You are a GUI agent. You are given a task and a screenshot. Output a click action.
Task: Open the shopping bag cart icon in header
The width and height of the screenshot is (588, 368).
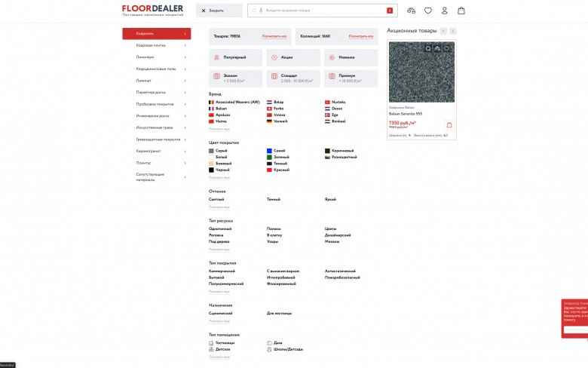point(461,11)
